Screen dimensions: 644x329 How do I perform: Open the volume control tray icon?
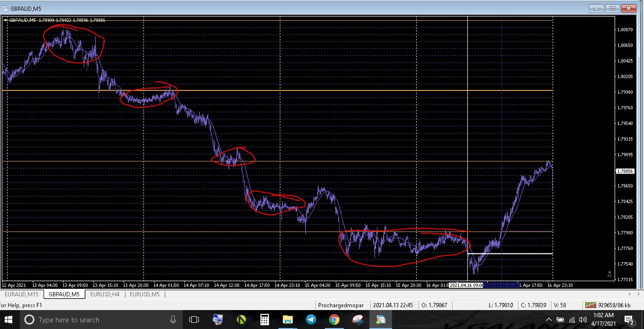(x=583, y=320)
